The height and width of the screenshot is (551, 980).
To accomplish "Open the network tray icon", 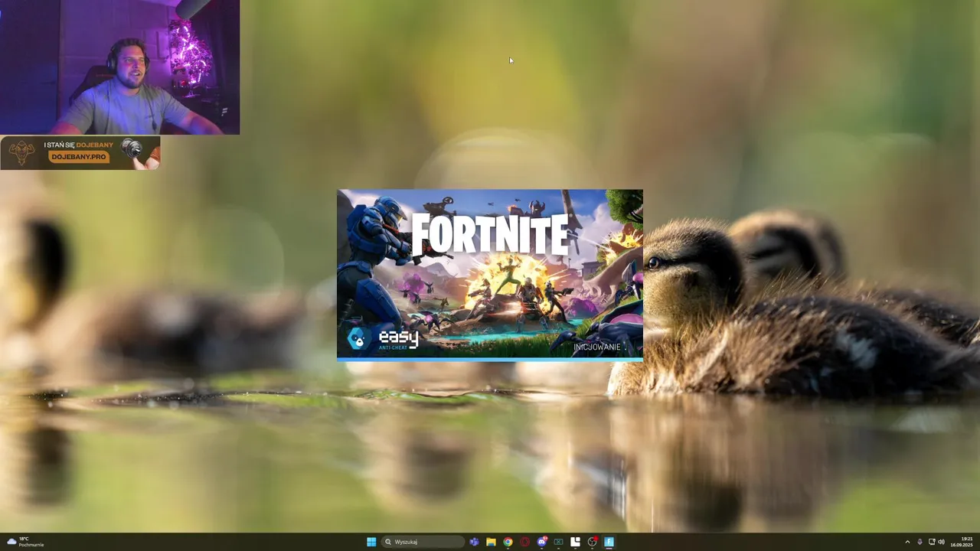I will [932, 542].
